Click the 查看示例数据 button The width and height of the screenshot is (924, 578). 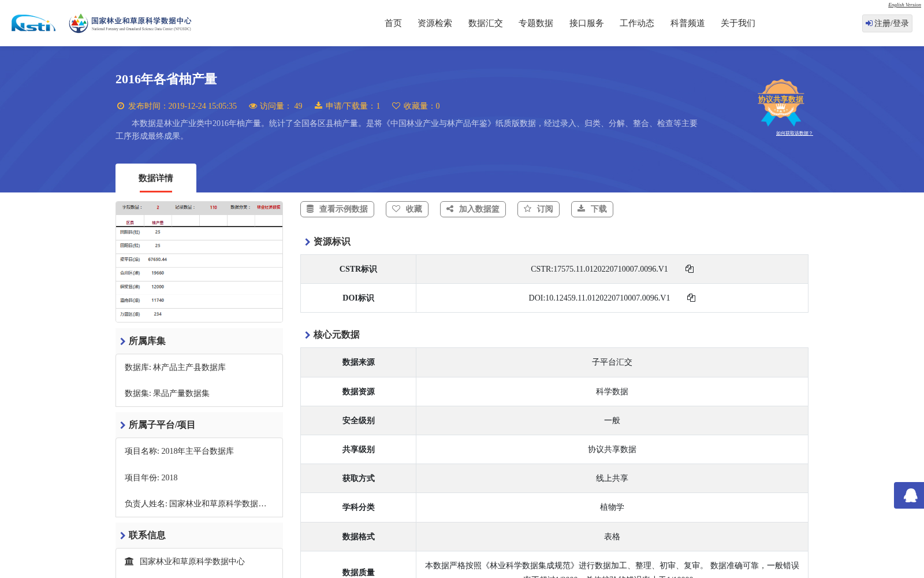click(x=337, y=209)
